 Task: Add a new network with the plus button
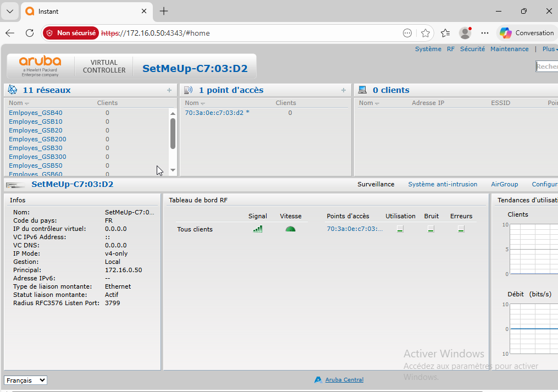169,90
